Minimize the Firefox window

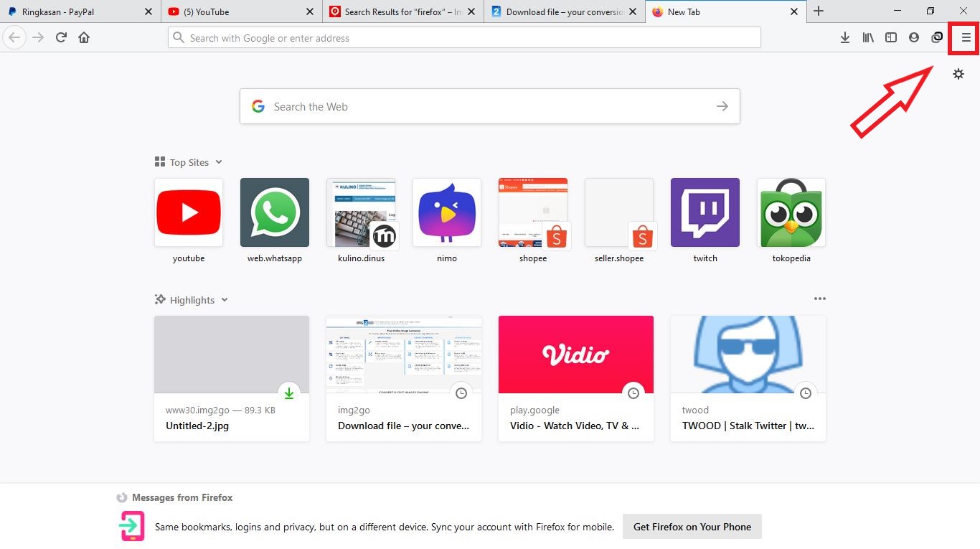click(897, 11)
